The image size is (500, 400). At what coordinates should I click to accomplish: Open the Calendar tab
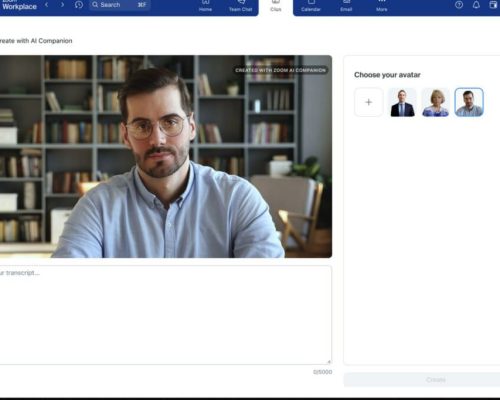pyautogui.click(x=311, y=6)
